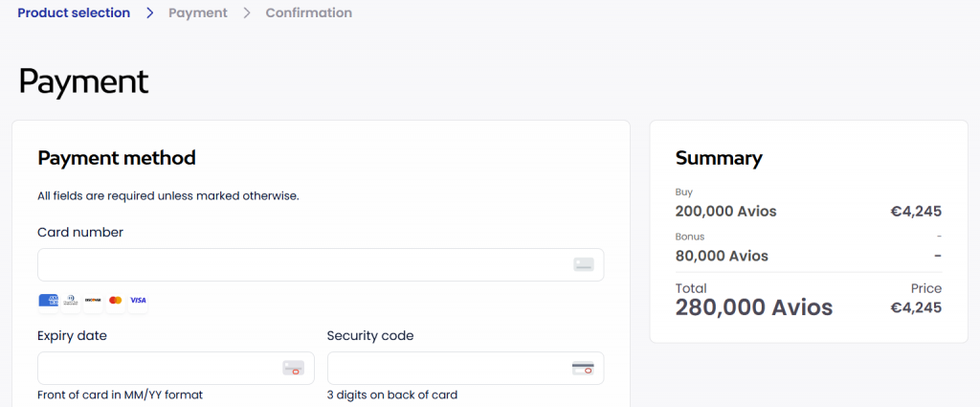Click the €4,245 total price
The width and height of the screenshot is (980, 407).
pyautogui.click(x=916, y=307)
